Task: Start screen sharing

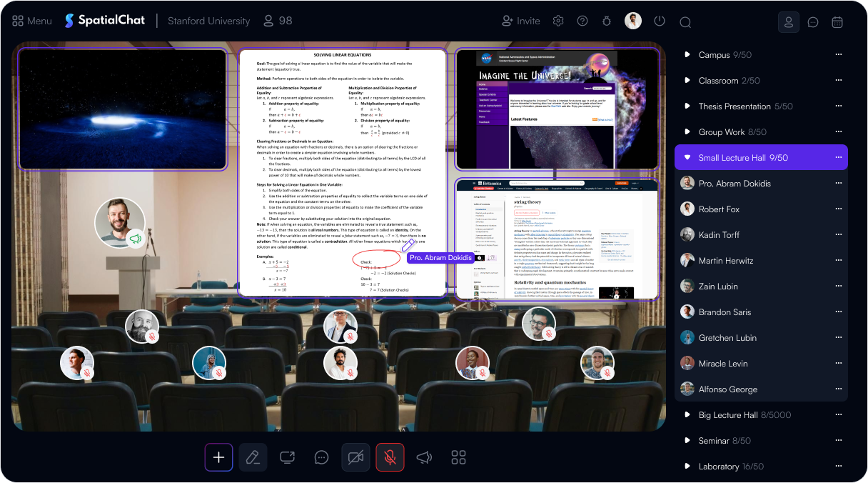Action: (x=287, y=457)
